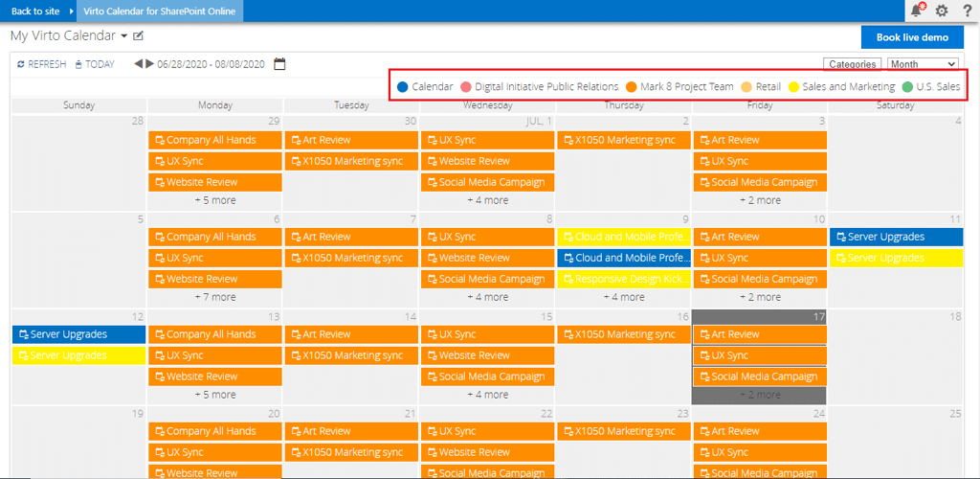Open yellow Server Upgrades on Saturday 11
The width and height of the screenshot is (980, 479).
pyautogui.click(x=896, y=259)
